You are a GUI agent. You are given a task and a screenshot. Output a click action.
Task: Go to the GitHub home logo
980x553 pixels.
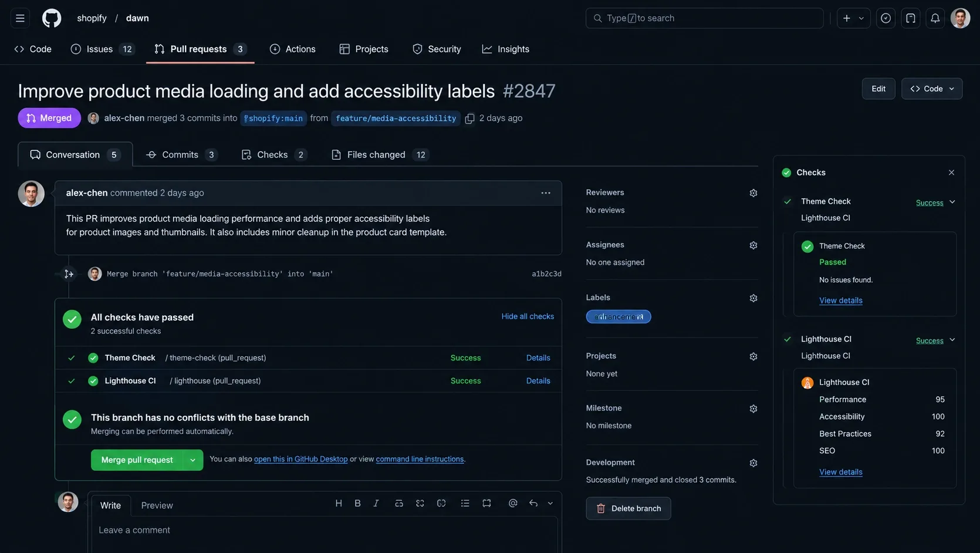point(52,18)
